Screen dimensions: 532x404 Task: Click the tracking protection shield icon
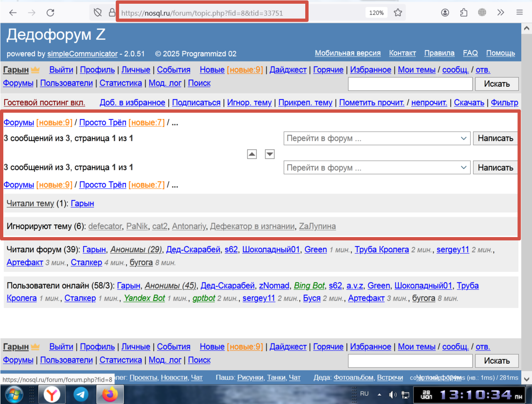[98, 12]
